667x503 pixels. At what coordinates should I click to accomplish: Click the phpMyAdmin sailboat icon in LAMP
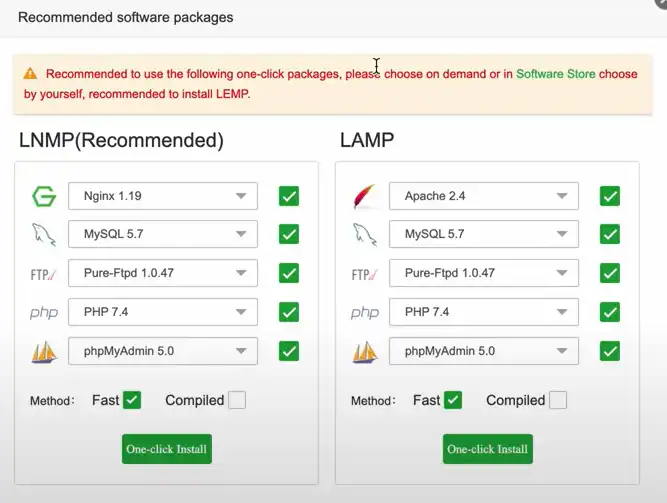point(365,352)
